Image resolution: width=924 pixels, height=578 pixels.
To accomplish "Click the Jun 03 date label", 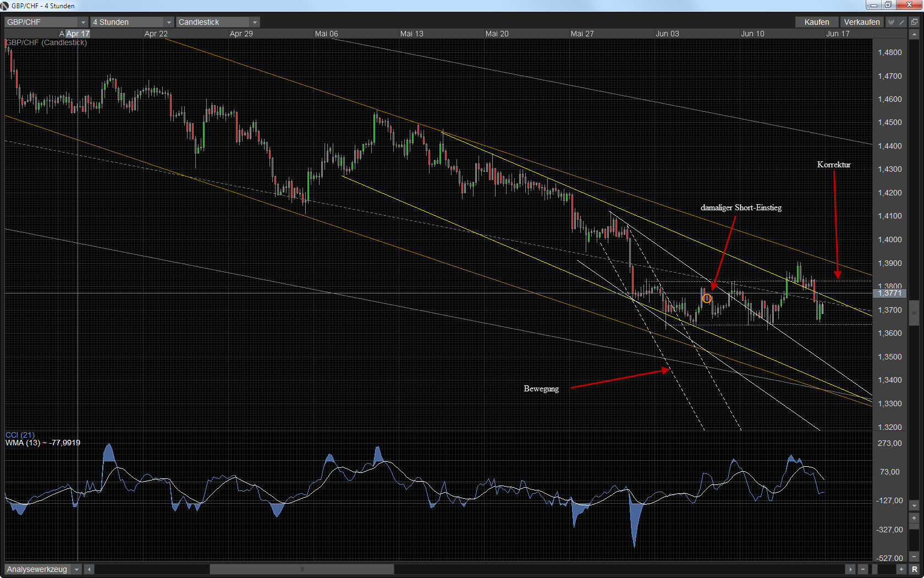I will [x=667, y=34].
